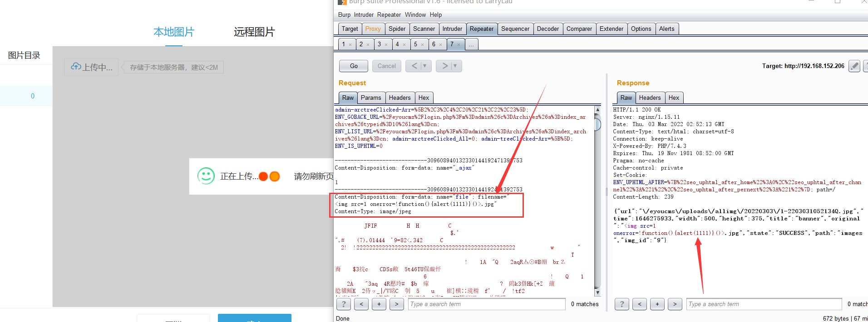The image size is (868, 322).
Task: Click request search next match button
Action: point(396,304)
